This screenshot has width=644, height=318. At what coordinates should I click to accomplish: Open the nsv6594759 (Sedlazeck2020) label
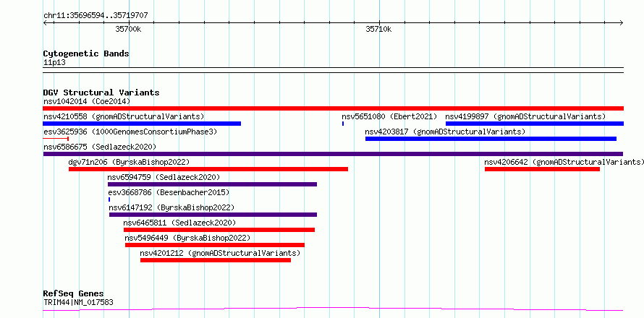coord(164,177)
